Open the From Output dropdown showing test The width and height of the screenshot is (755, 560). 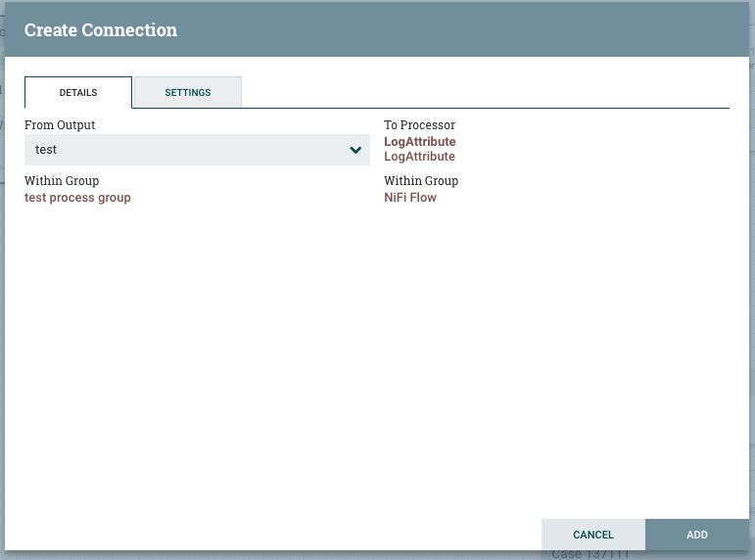pos(197,150)
